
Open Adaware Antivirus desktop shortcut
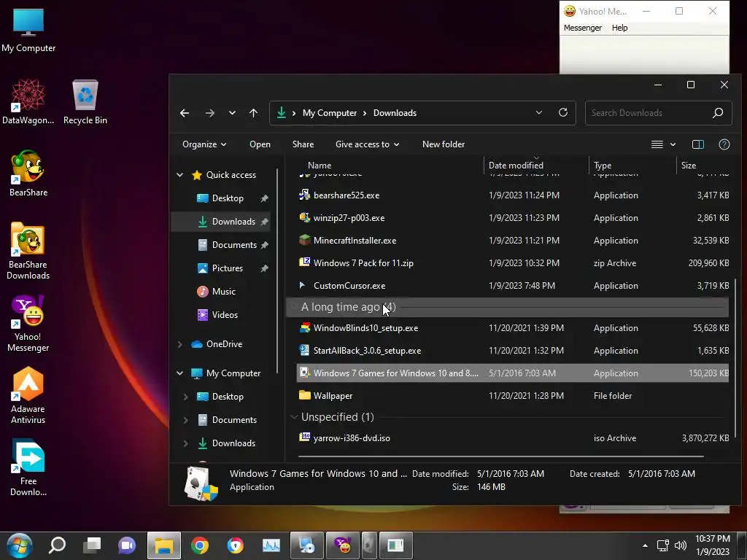click(28, 395)
